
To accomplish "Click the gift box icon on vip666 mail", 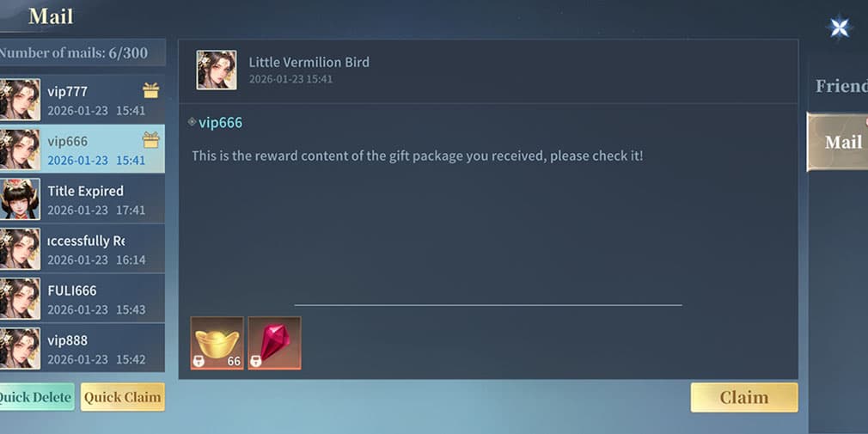I will 150,140.
